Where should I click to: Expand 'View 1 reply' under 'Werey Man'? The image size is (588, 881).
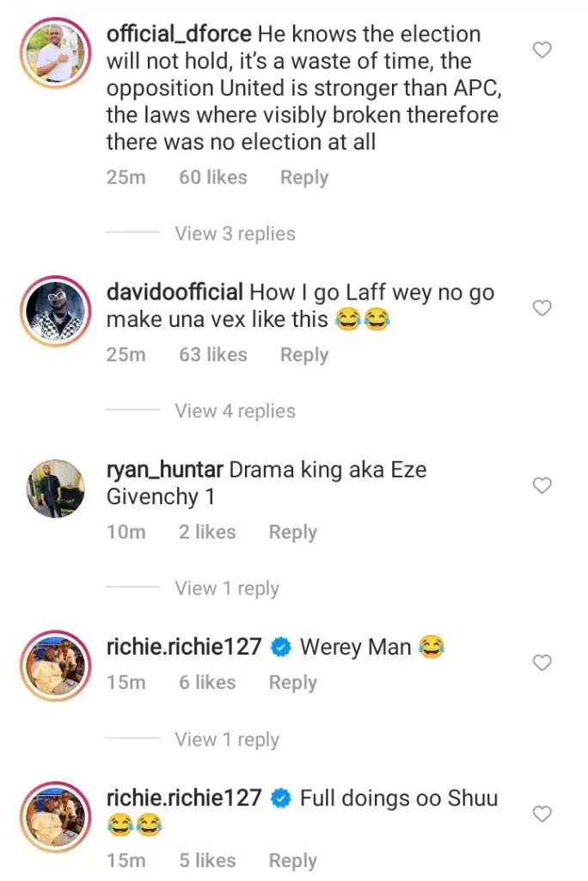coord(227,740)
